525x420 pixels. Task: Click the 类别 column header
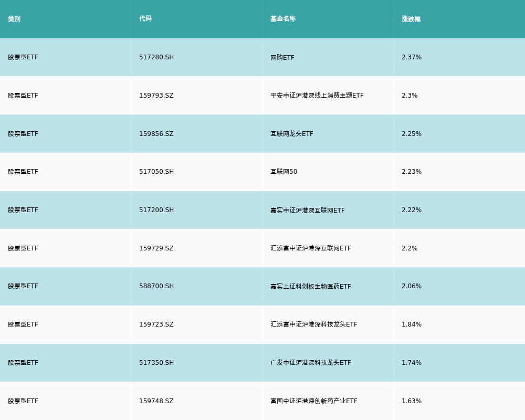pos(14,19)
